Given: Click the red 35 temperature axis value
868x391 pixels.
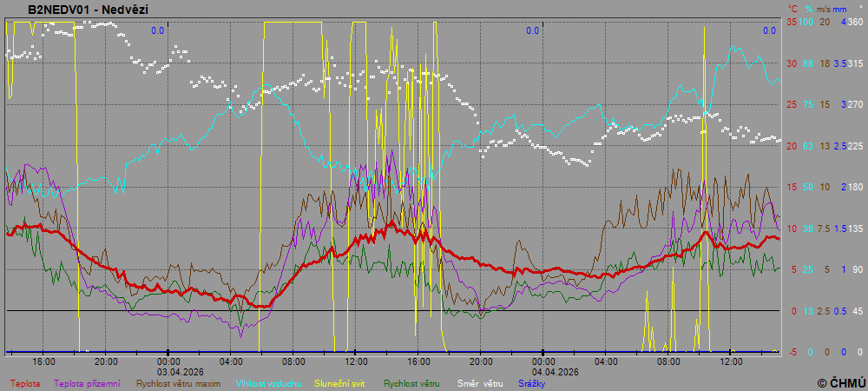Looking at the screenshot, I should (x=791, y=22).
